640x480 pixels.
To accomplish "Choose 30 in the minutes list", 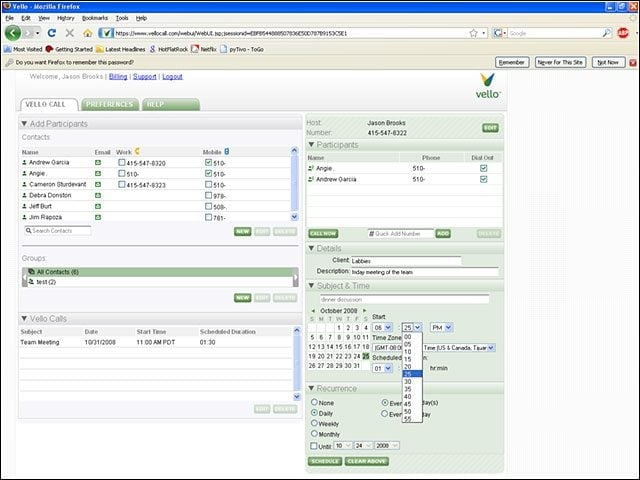I will coord(412,381).
